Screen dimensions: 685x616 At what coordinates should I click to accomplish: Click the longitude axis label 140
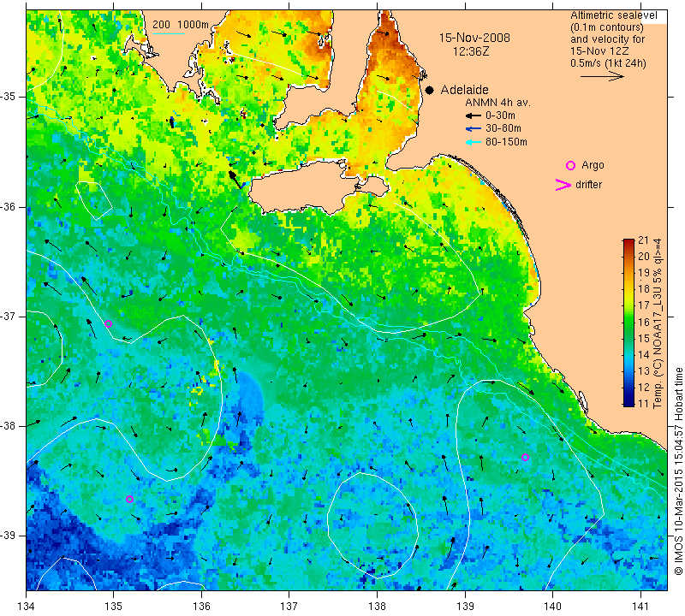(x=552, y=607)
